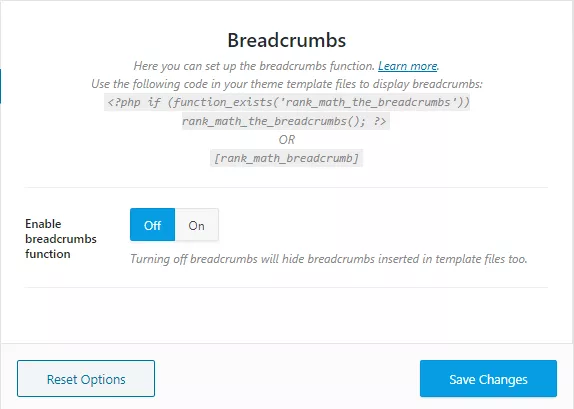Click the divider line under the shortcode
This screenshot has height=409, width=574.
click(x=286, y=187)
